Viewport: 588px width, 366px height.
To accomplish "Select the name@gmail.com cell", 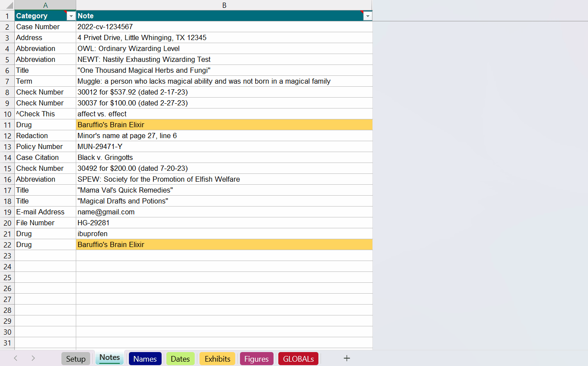I will pyautogui.click(x=224, y=212).
